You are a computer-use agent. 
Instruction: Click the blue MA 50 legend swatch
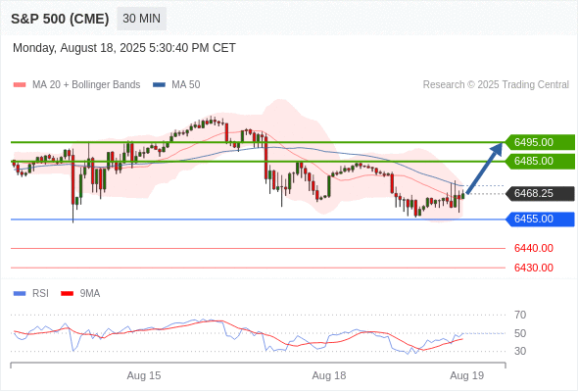pos(159,85)
